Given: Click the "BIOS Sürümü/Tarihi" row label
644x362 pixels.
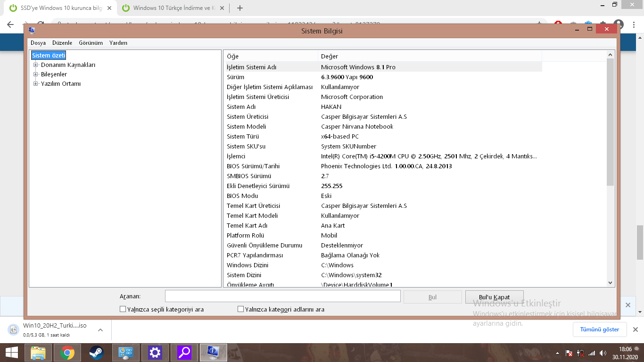Looking at the screenshot, I should pyautogui.click(x=253, y=166).
